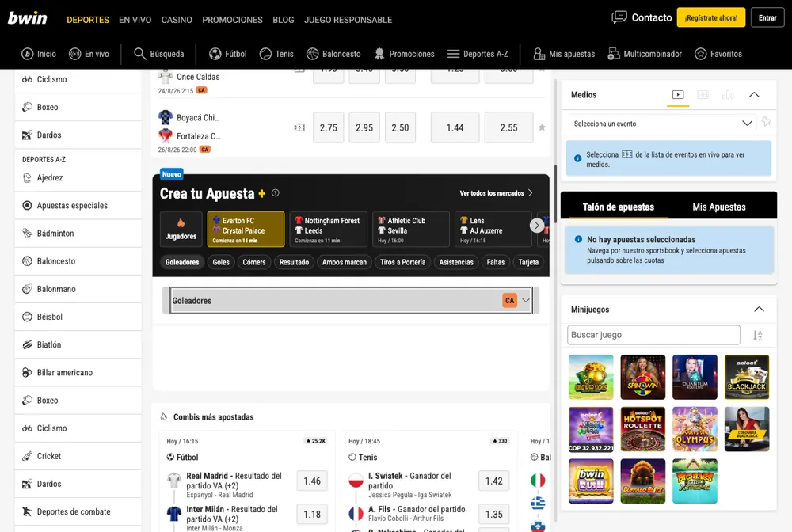Viewport: 792px width, 532px height.
Task: Select Fútbol in the sports bar
Action: (228, 54)
